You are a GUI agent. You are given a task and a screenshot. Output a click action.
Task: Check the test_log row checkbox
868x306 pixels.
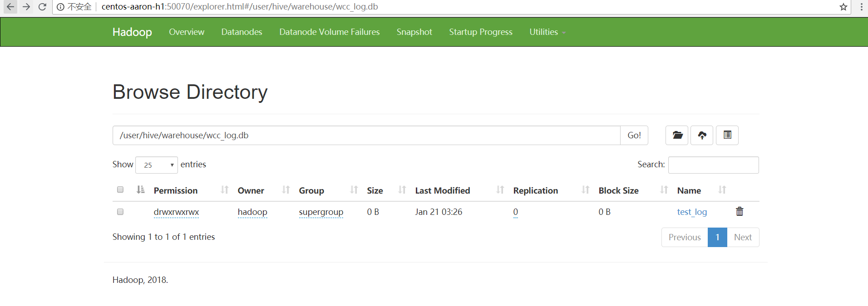pos(120,212)
